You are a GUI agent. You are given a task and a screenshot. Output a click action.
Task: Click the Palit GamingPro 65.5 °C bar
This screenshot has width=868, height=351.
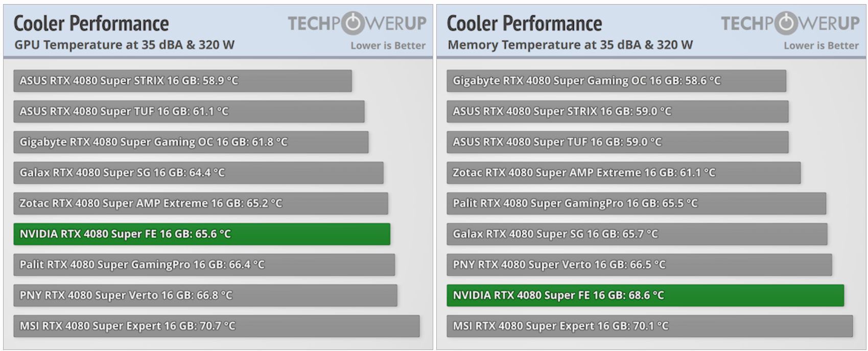636,203
